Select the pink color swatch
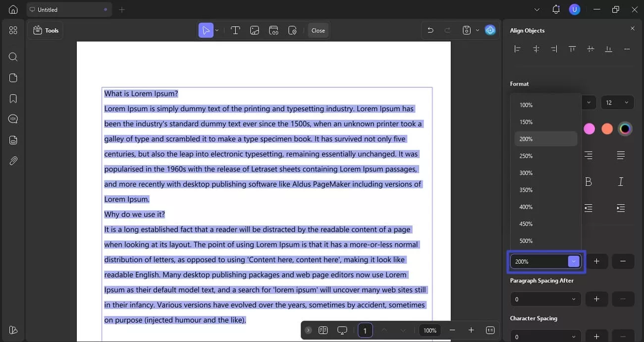 pyautogui.click(x=589, y=128)
